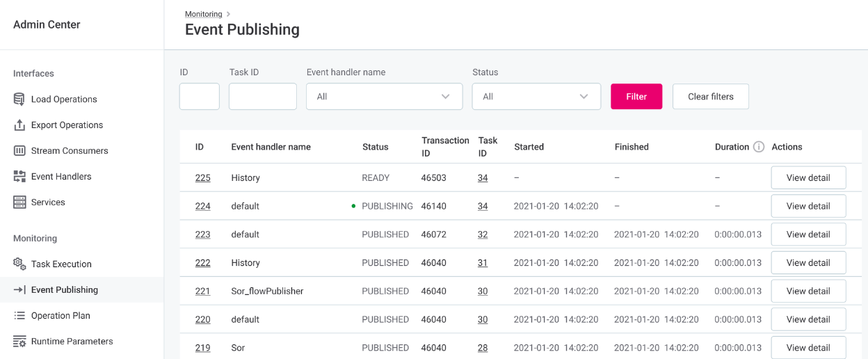
Task: Open Task ID 31 link
Action: click(x=483, y=263)
